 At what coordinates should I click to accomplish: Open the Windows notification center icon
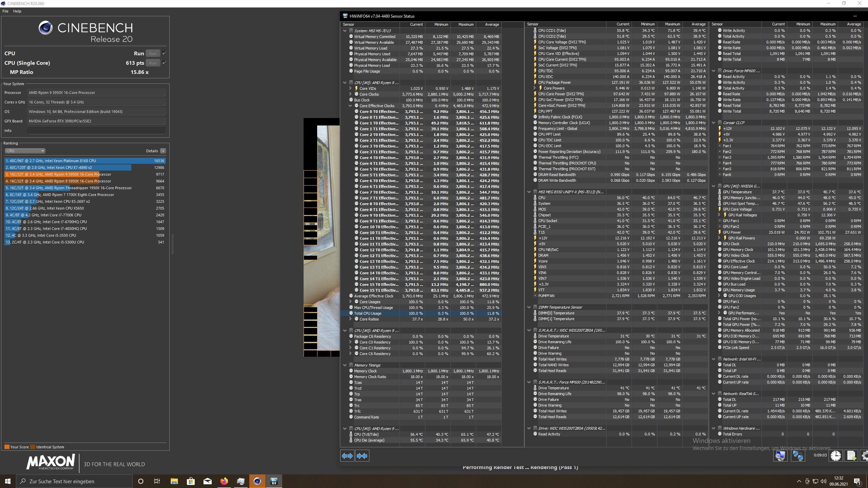(x=857, y=481)
